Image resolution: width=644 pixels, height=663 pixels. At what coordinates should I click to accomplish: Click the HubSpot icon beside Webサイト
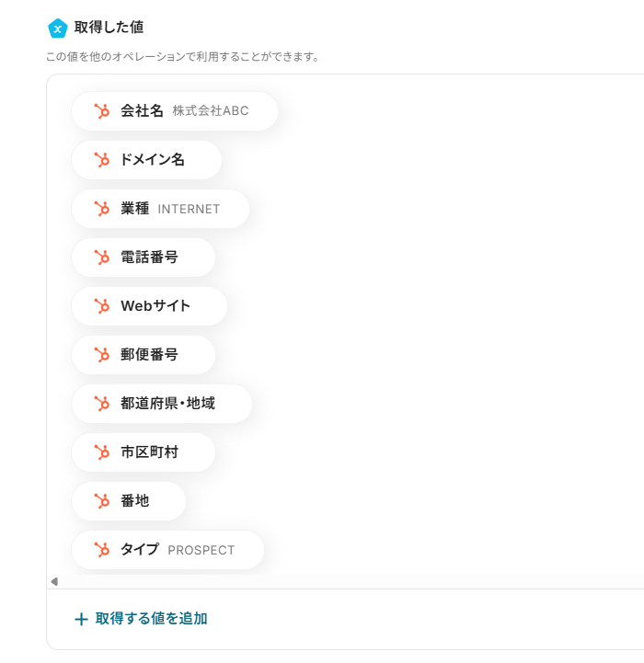pyautogui.click(x=101, y=305)
